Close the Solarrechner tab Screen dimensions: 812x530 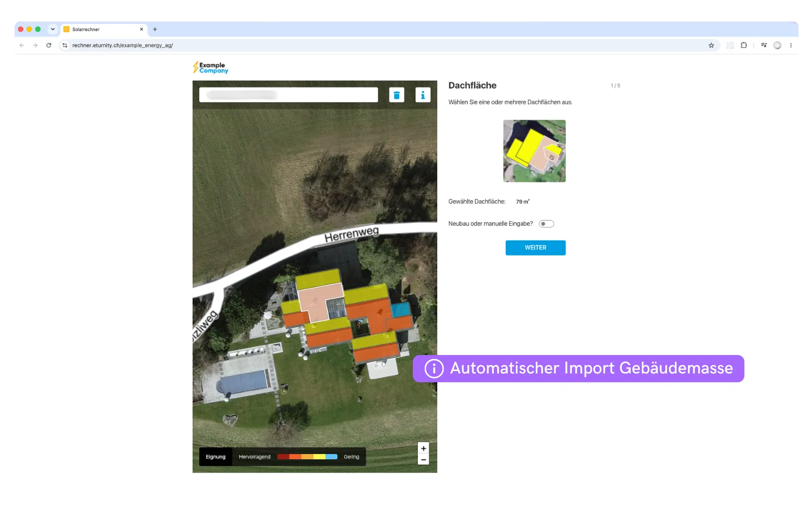[142, 29]
